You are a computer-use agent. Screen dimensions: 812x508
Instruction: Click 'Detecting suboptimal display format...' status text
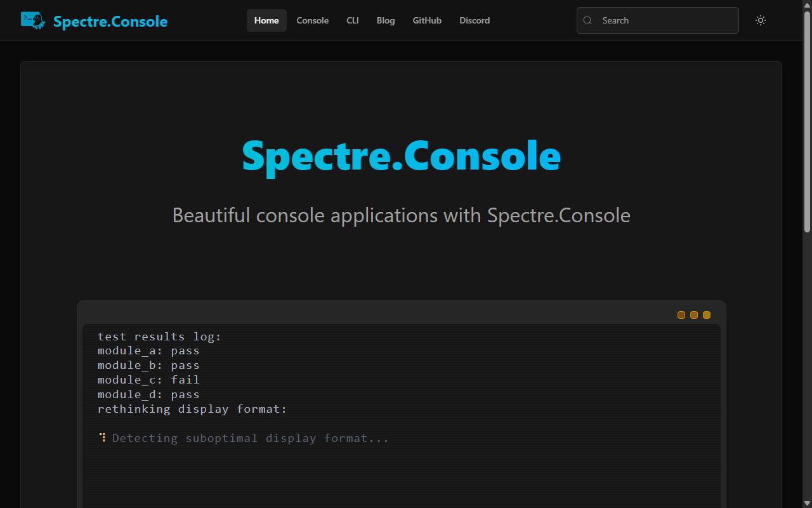pos(251,438)
